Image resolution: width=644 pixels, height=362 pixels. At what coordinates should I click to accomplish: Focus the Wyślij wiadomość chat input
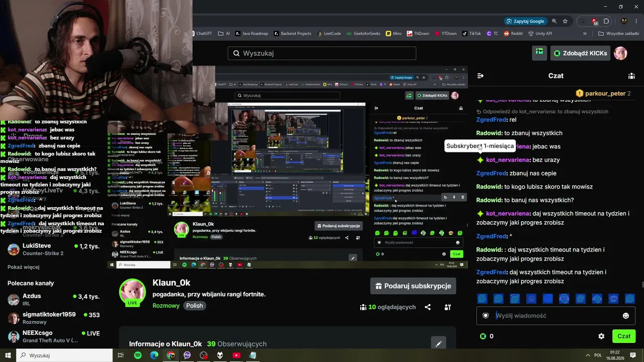pos(556,316)
